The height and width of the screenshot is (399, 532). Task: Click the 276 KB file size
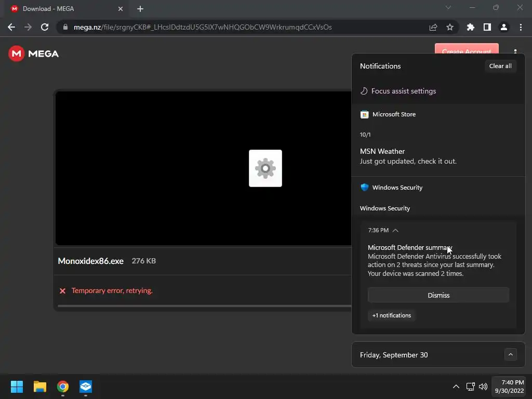coord(143,261)
